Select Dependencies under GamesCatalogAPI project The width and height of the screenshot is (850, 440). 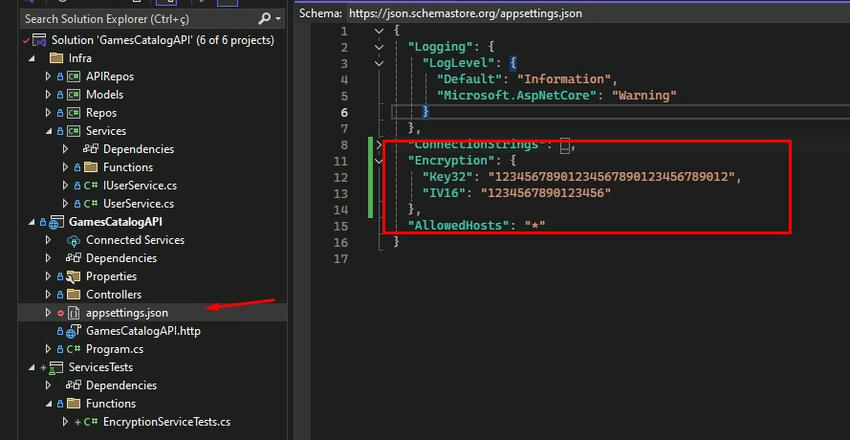[121, 258]
